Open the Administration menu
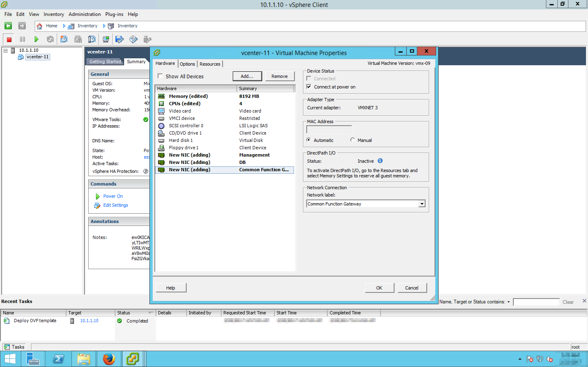The image size is (588, 367). coord(85,14)
